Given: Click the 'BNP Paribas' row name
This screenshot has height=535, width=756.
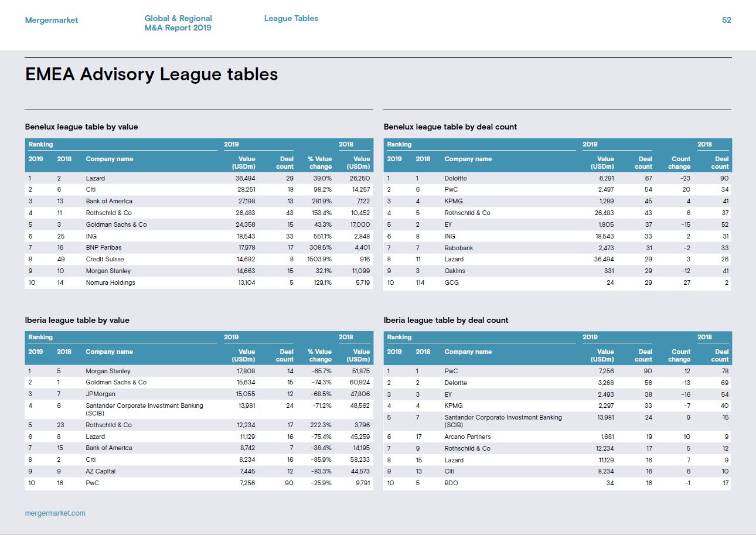Looking at the screenshot, I should coord(103,247).
